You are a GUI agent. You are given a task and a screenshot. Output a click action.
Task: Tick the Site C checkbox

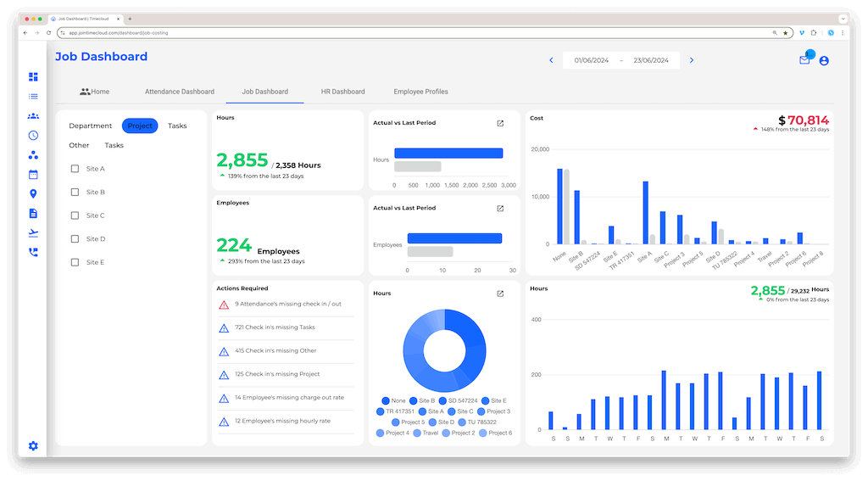click(x=75, y=215)
